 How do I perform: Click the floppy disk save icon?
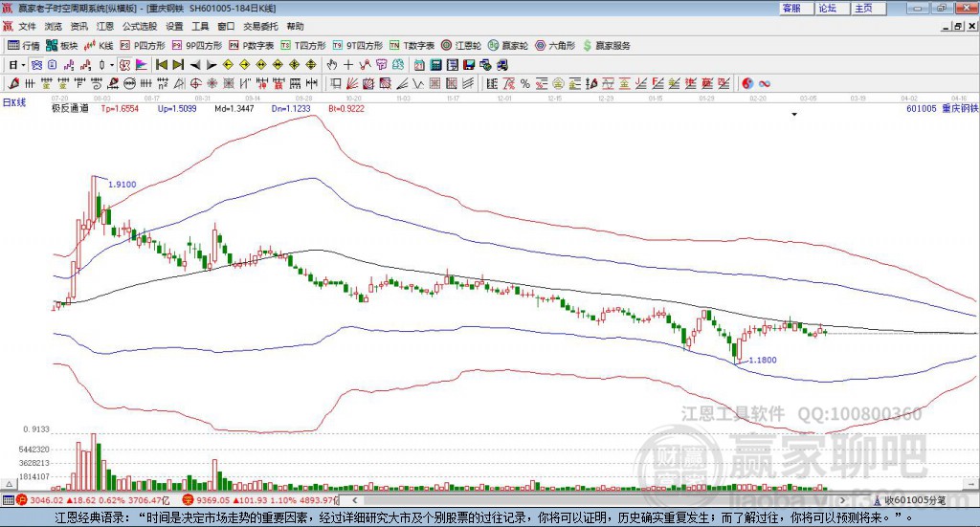(469, 65)
